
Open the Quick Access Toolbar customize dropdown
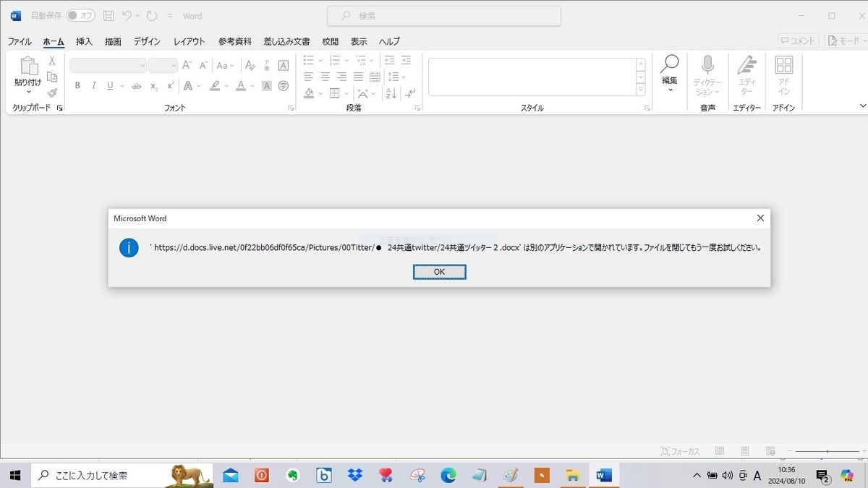170,15
